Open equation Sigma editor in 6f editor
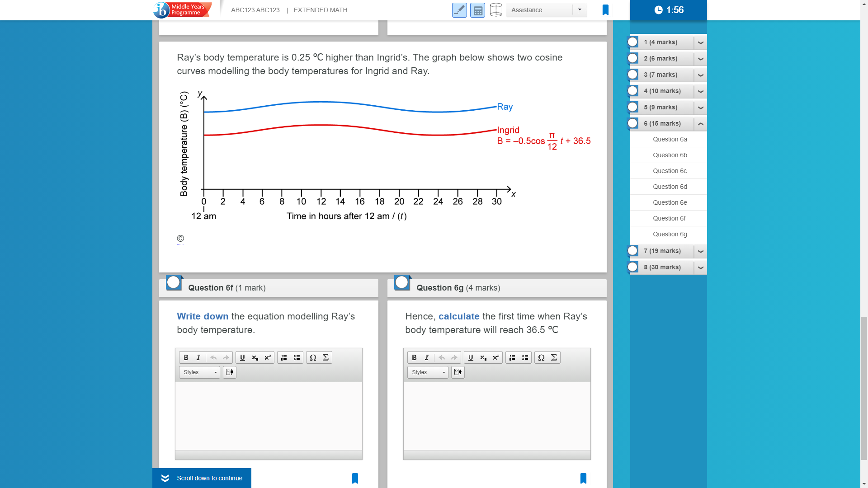The image size is (868, 488). click(x=325, y=357)
